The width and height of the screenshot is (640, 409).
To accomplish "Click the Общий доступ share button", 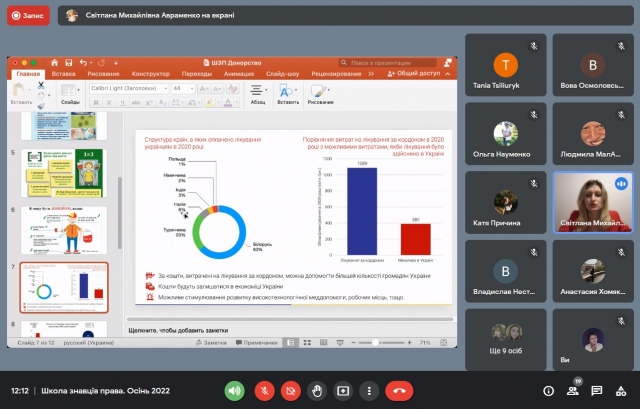I will point(414,73).
